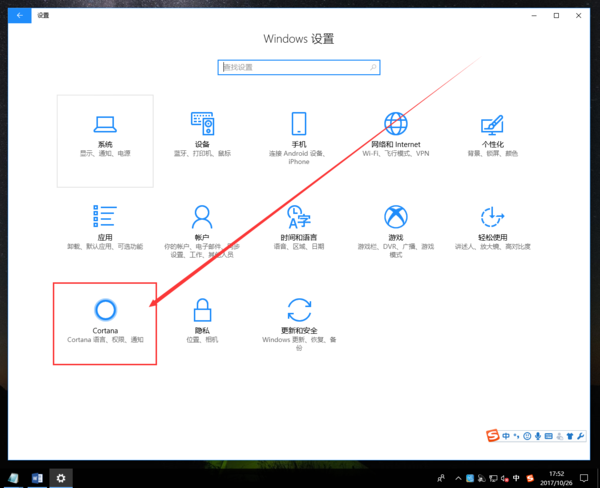Click the Sogou account login icon
The image size is (600, 488).
click(x=559, y=436)
